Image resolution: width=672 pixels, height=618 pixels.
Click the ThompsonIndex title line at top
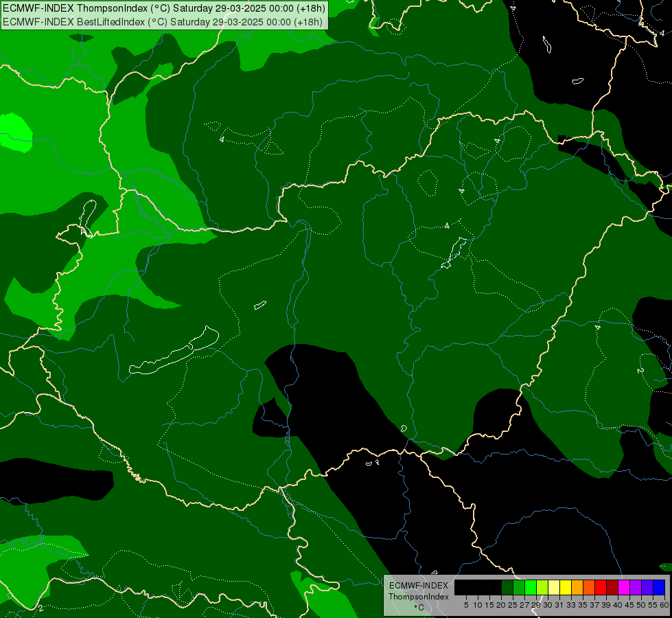pyautogui.click(x=164, y=8)
